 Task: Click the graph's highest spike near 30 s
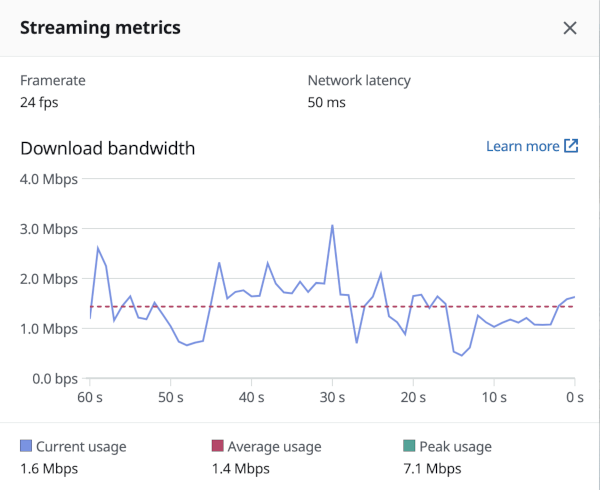pos(332,226)
